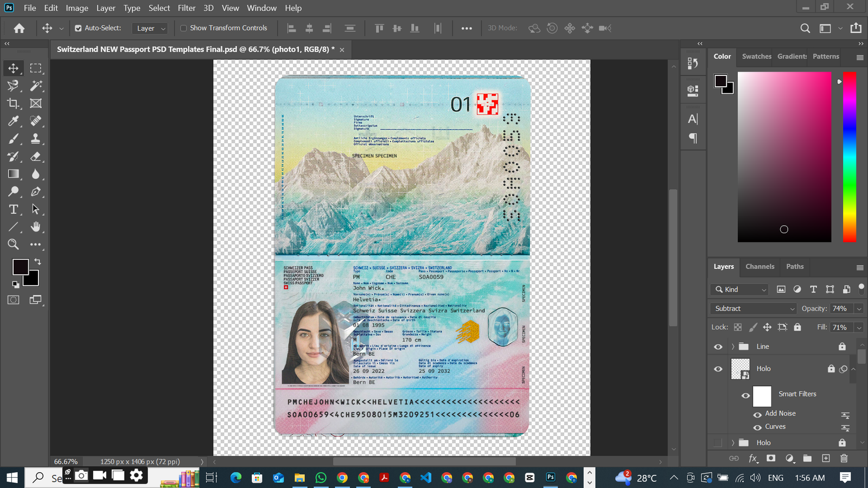Open the Select menu
Viewport: 868px width, 488px height.
tap(159, 8)
